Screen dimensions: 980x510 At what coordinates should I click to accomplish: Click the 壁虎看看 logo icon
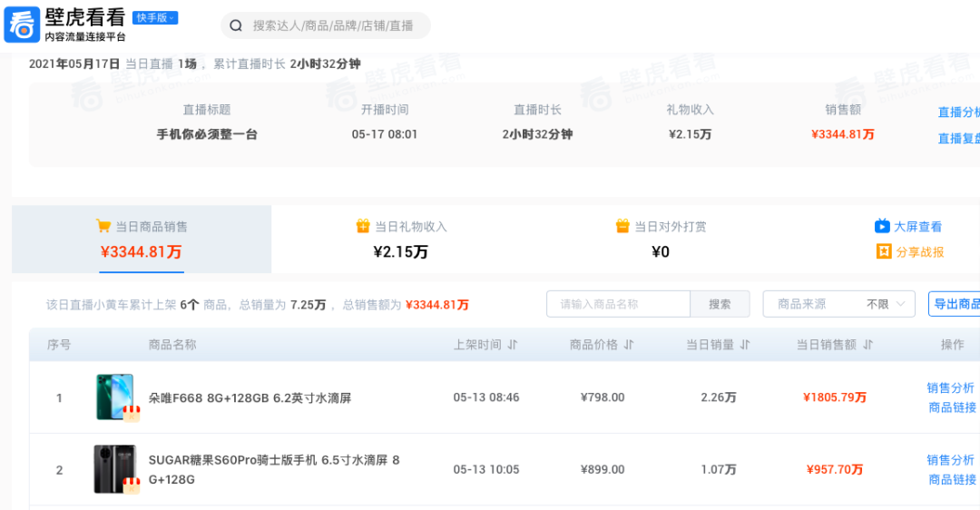coord(22,25)
